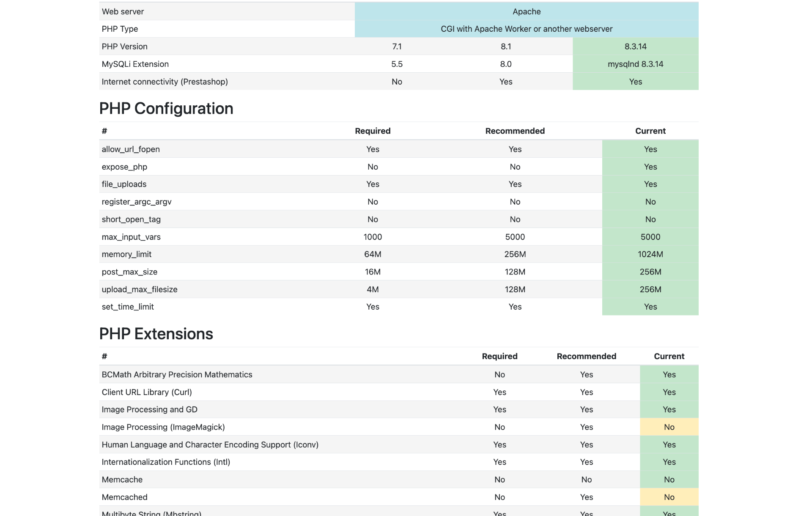Select the expose_php row label
The height and width of the screenshot is (516, 812).
[124, 167]
